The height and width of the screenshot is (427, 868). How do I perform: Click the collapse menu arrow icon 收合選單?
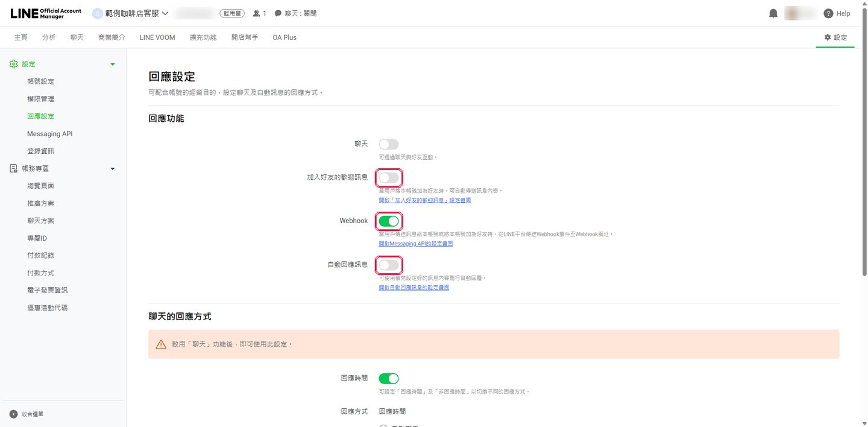tap(13, 414)
